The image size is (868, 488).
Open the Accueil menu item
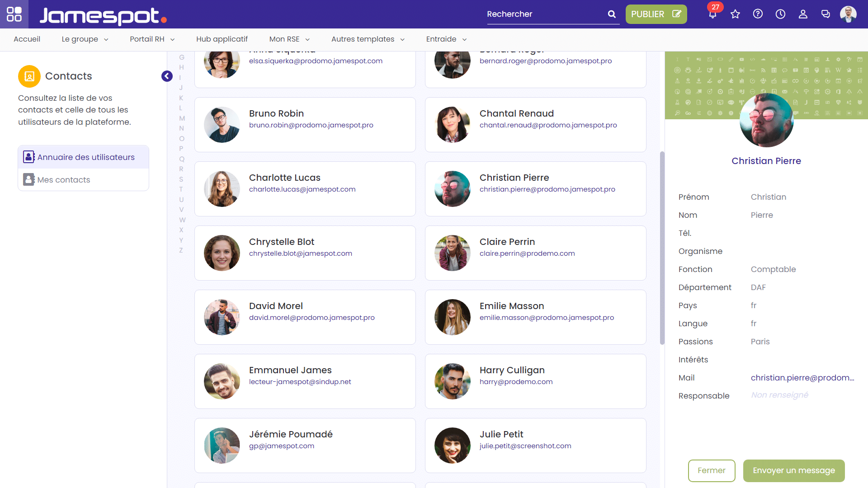pyautogui.click(x=27, y=39)
